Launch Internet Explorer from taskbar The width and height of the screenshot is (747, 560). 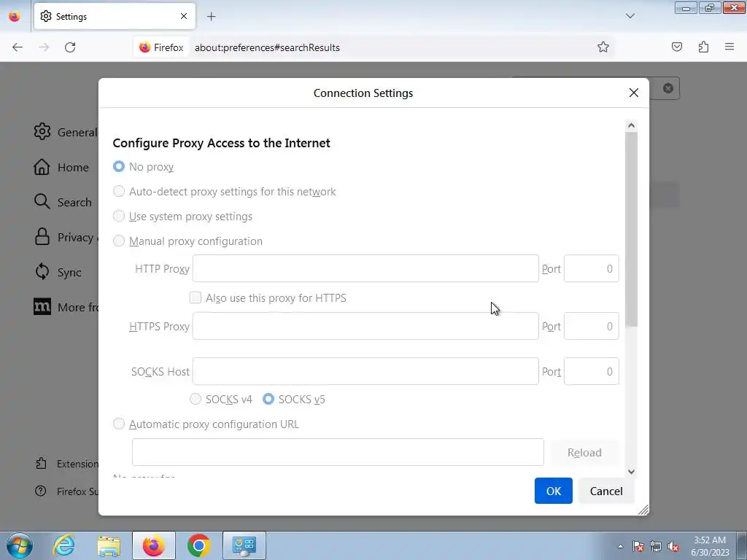click(64, 545)
